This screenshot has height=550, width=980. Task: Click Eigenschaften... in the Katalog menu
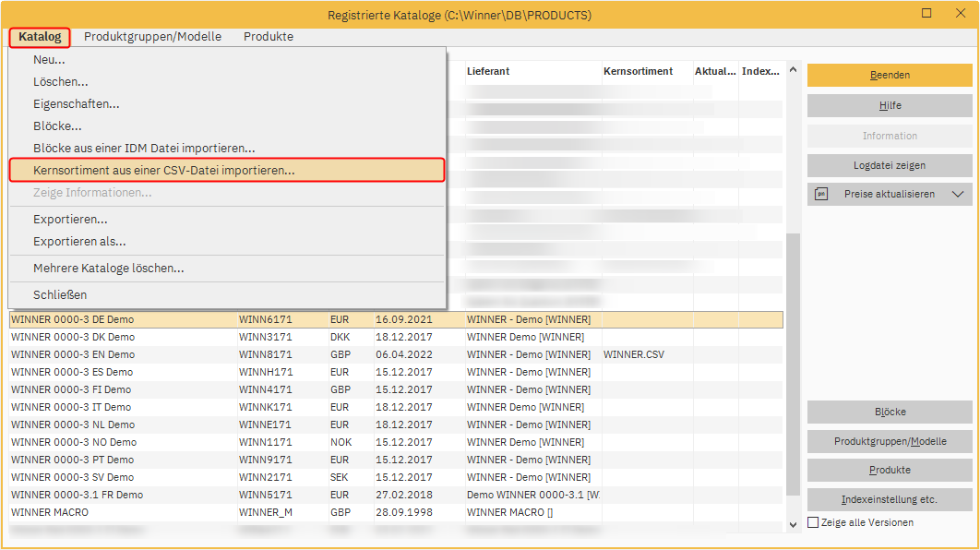point(76,104)
